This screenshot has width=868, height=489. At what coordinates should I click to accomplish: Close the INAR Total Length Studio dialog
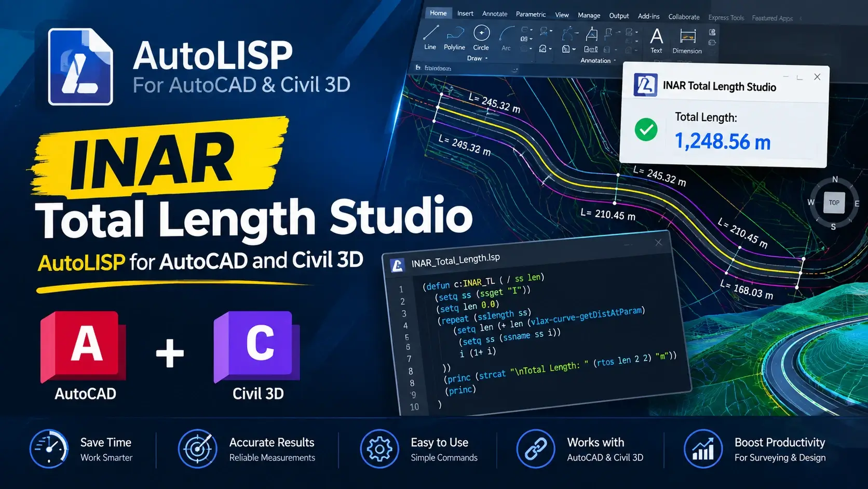click(817, 77)
